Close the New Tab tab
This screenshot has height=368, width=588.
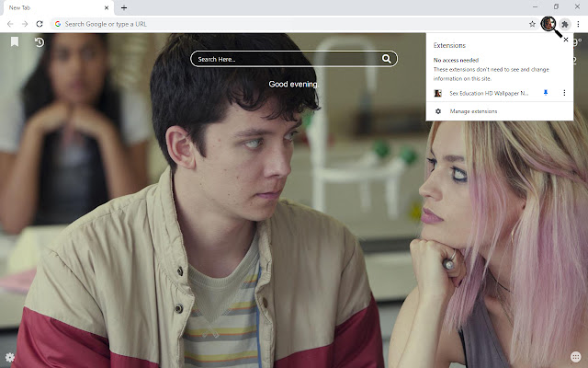click(x=107, y=7)
